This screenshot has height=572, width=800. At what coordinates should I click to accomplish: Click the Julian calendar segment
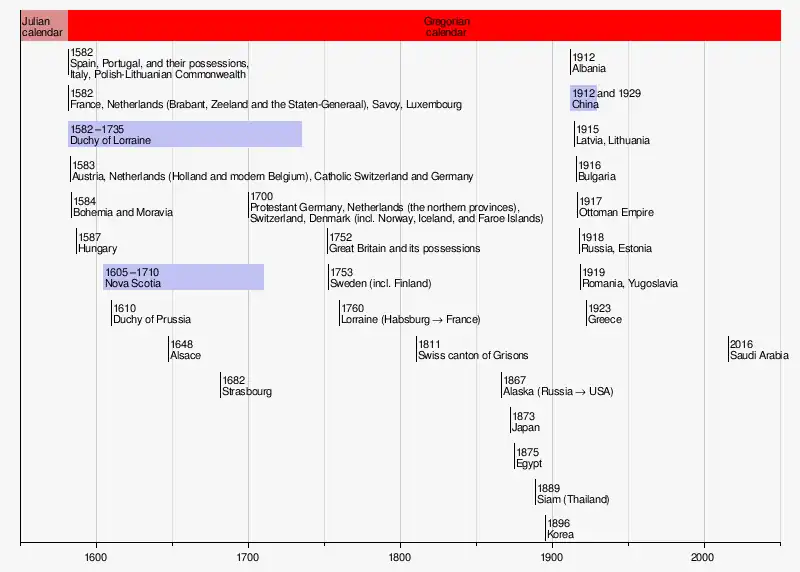point(43,26)
